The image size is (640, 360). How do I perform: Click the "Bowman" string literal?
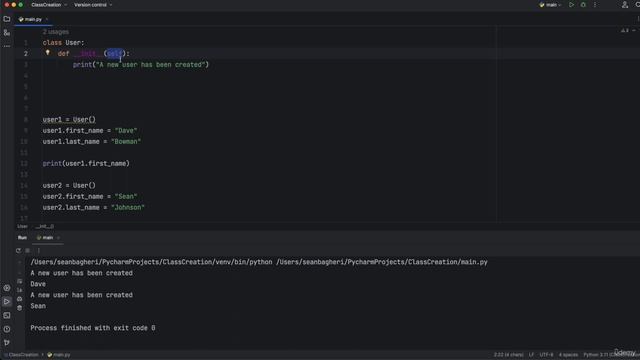pyautogui.click(x=126, y=142)
